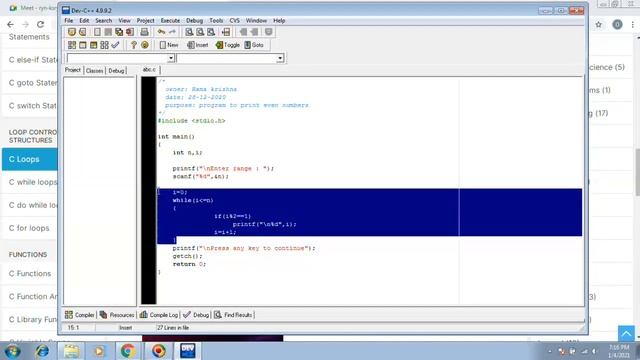
Task: Open the bottom Debug output tab
Action: [196, 315]
